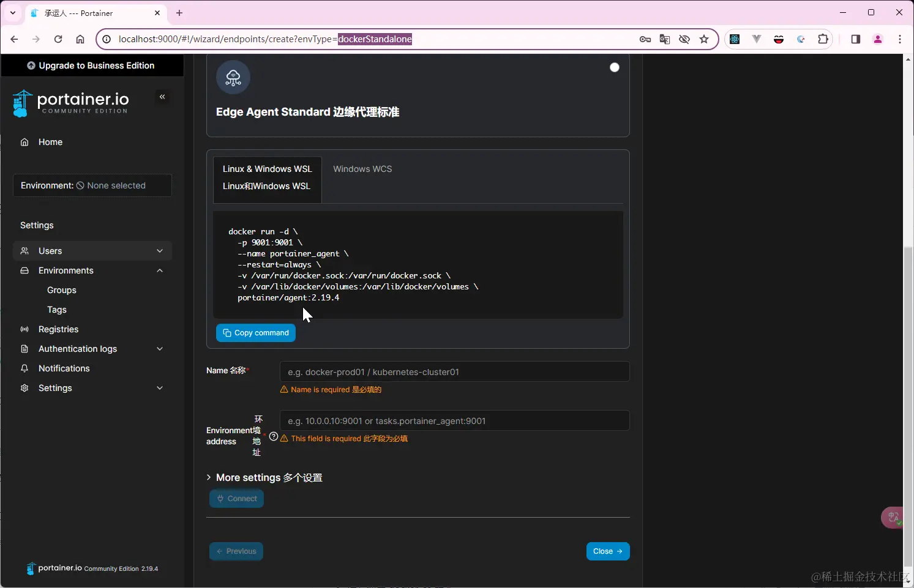The height and width of the screenshot is (588, 914).
Task: Navigate back with browser back arrow
Action: coord(14,39)
